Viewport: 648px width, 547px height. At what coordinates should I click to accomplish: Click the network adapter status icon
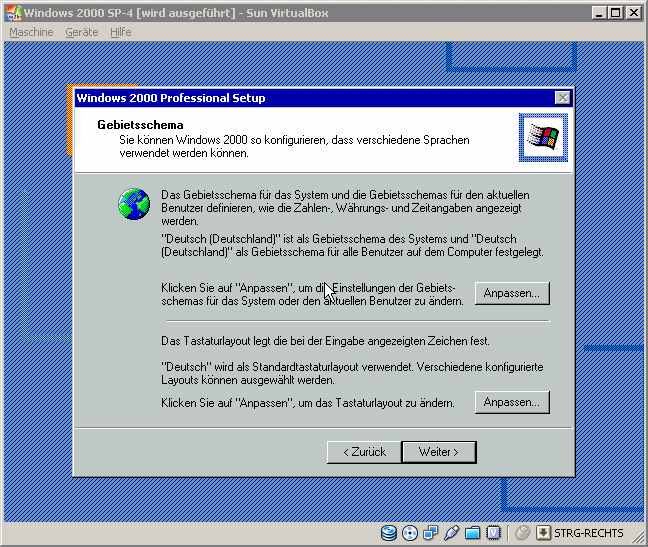click(431, 533)
